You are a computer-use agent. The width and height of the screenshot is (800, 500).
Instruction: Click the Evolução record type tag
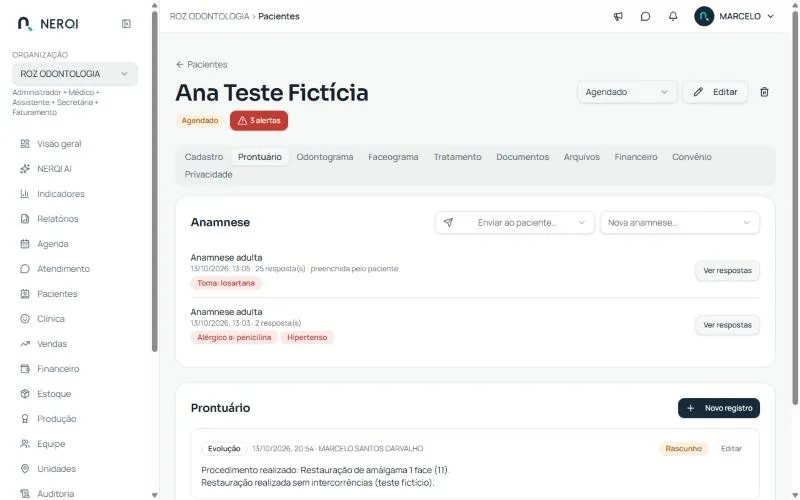tap(224, 448)
